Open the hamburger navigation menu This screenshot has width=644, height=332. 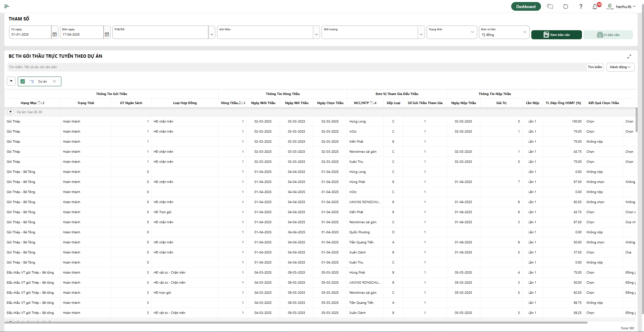point(6,6)
